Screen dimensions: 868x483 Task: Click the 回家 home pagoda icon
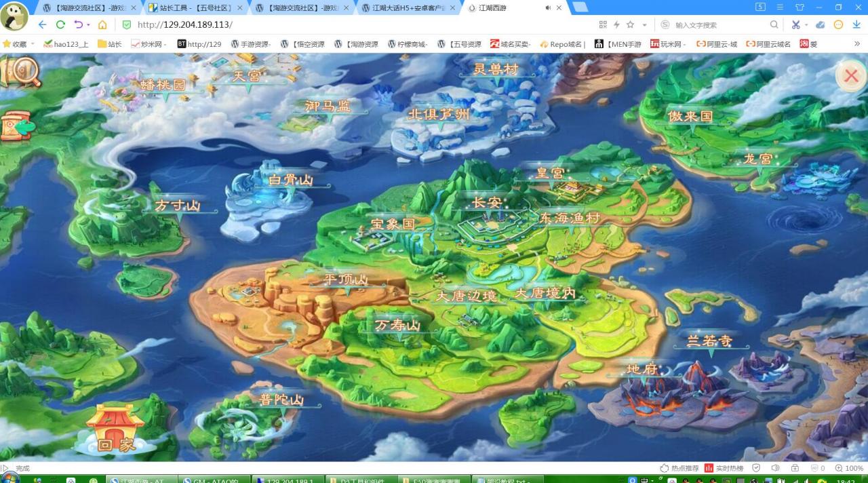pyautogui.click(x=115, y=429)
